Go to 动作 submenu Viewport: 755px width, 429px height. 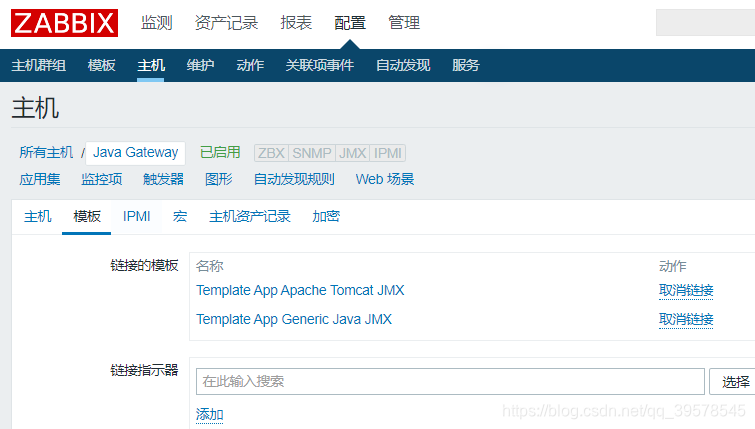click(x=250, y=65)
